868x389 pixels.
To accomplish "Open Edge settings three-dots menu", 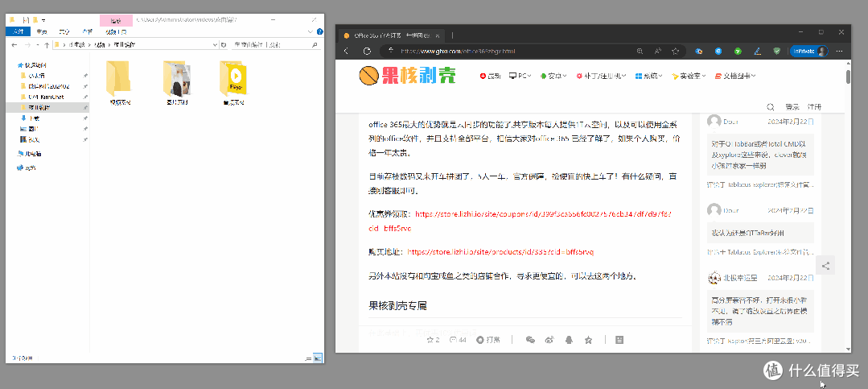I will coord(840,51).
